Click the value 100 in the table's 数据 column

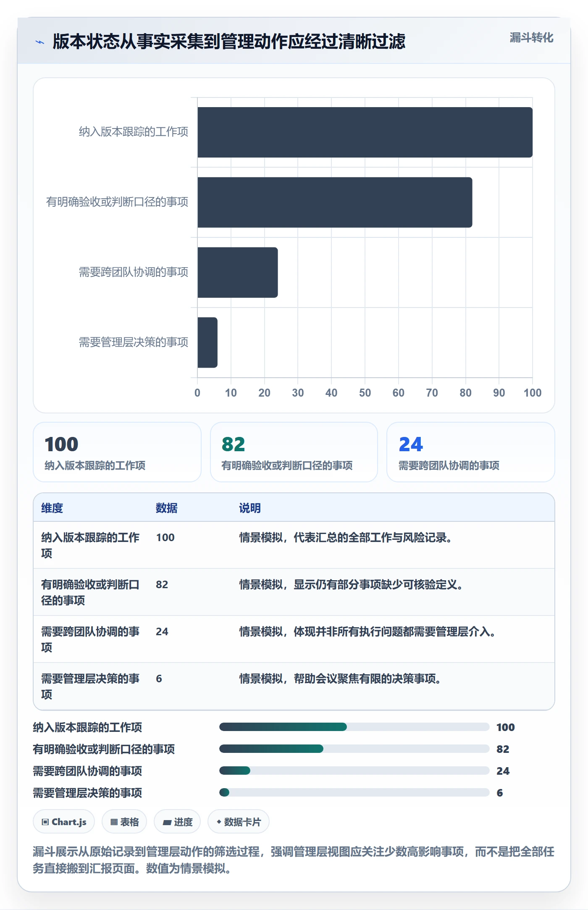point(165,537)
